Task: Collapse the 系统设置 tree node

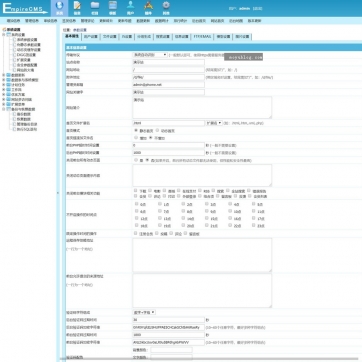Action: 4,35
